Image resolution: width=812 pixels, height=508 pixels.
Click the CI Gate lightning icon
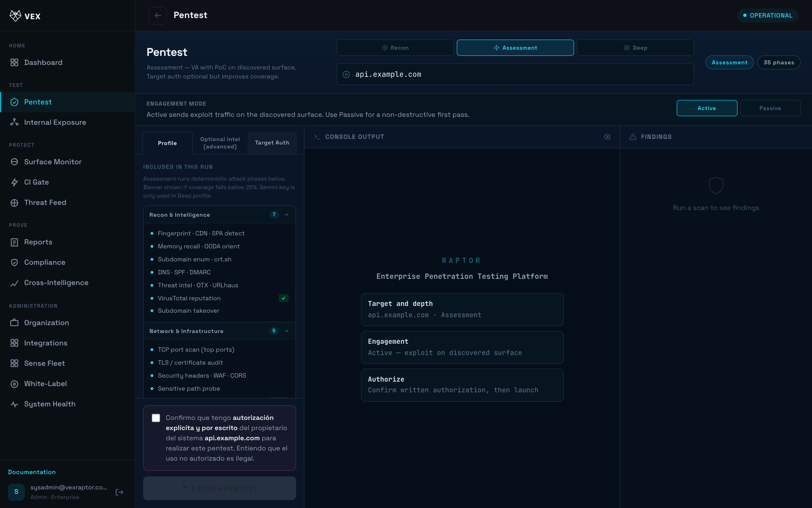click(14, 182)
